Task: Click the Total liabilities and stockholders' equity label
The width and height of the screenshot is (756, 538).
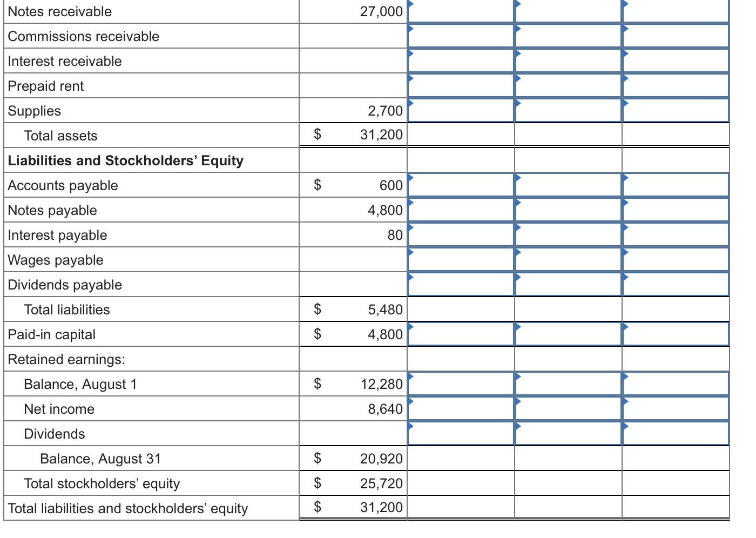Action: coord(128,508)
